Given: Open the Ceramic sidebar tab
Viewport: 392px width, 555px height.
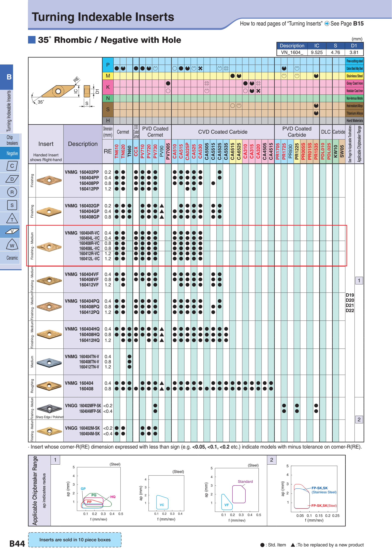Looking at the screenshot, I should [12, 258].
